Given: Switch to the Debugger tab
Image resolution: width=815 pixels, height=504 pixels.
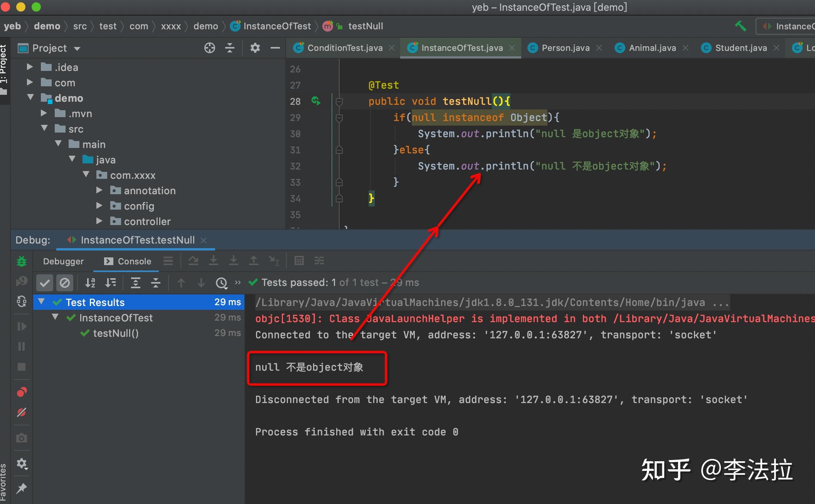Looking at the screenshot, I should pos(63,261).
